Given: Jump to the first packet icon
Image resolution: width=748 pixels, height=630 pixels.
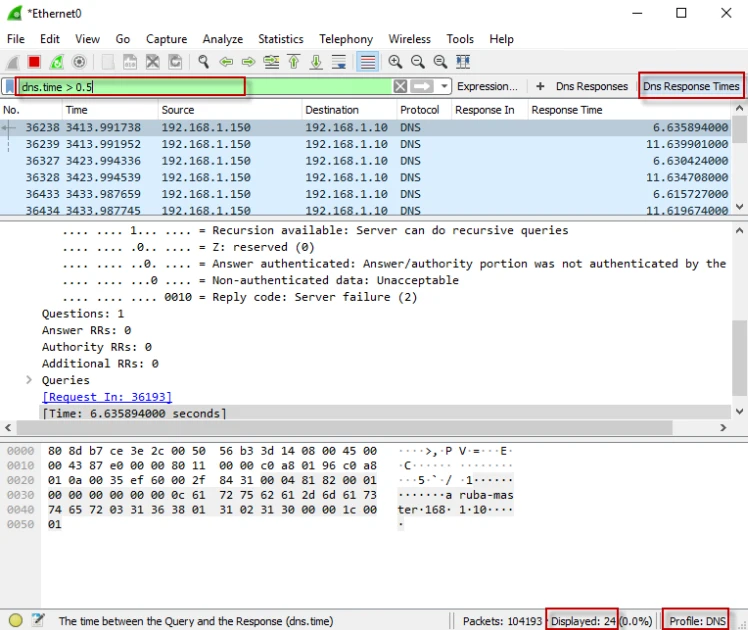Looking at the screenshot, I should [294, 62].
